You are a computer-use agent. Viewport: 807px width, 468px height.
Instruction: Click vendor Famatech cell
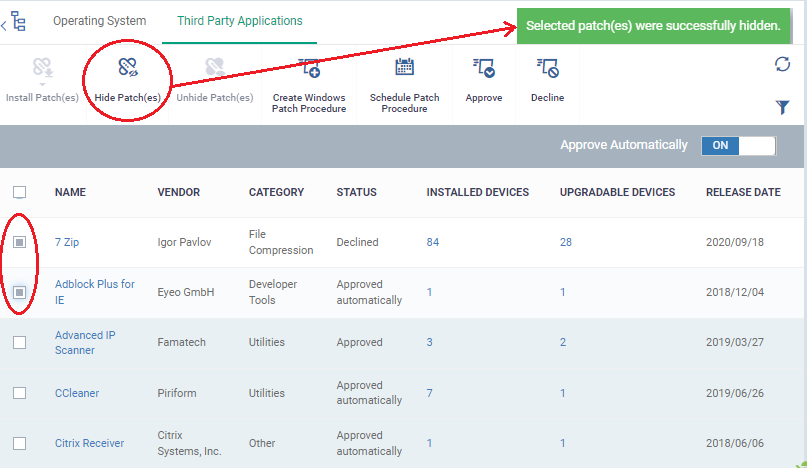point(181,342)
